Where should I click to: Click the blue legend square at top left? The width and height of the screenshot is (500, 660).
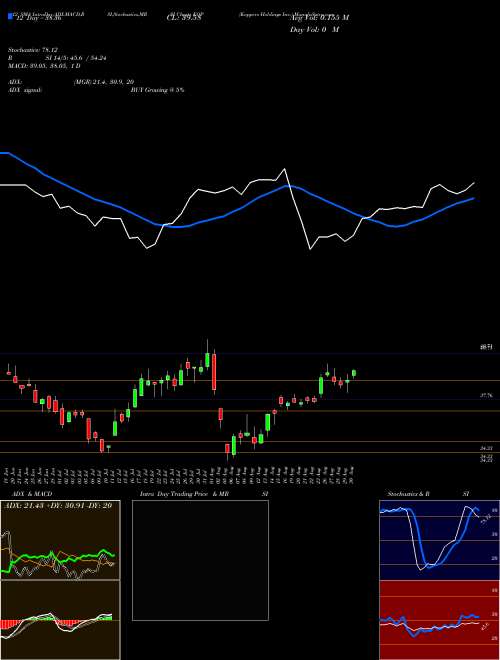coord(10,16)
